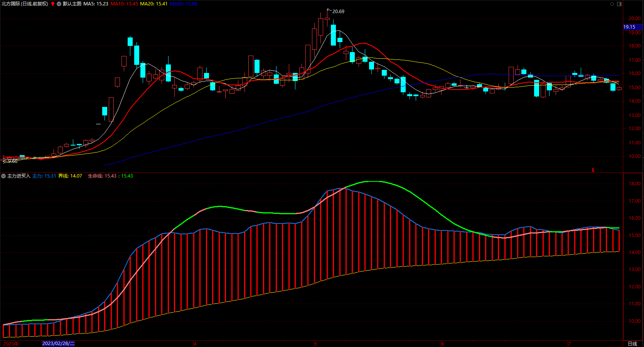This screenshot has height=347, width=644.
Task: Click the 界线: 14.07 value label
Action: (70, 176)
